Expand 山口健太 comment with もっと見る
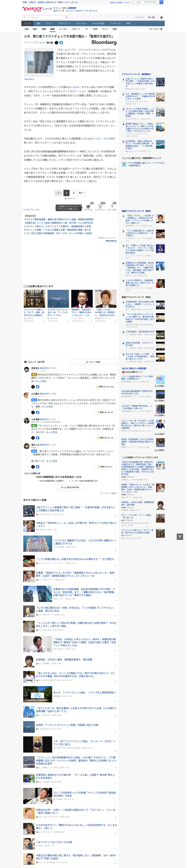 (48, 407)
